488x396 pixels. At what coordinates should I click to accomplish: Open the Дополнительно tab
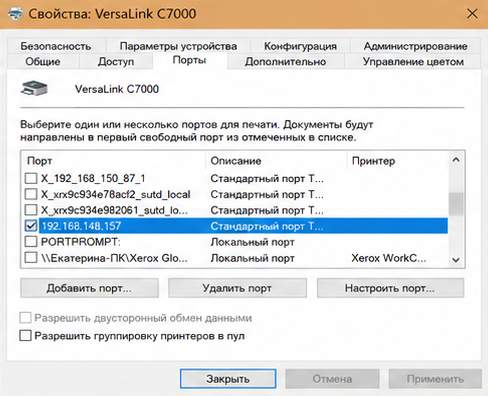(x=285, y=62)
